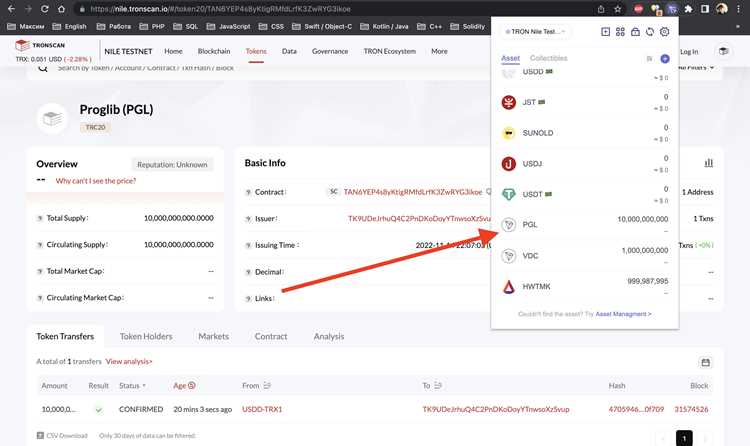Switch to the Contract tab

pos(271,336)
